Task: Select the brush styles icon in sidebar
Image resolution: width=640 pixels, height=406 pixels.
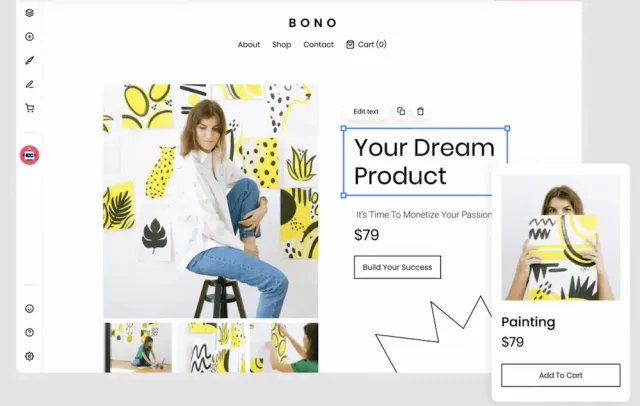Action: point(29,60)
